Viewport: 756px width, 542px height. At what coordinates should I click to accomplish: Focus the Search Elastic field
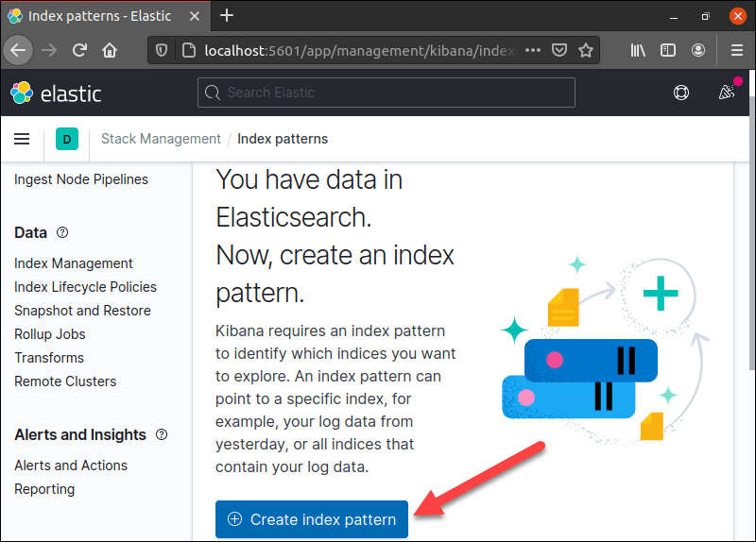[387, 93]
